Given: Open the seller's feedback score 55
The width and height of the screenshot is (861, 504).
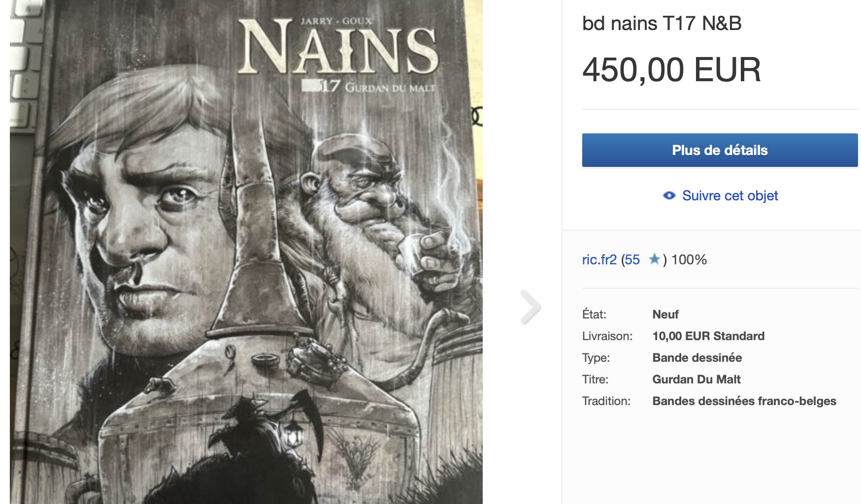Looking at the screenshot, I should coord(632,259).
